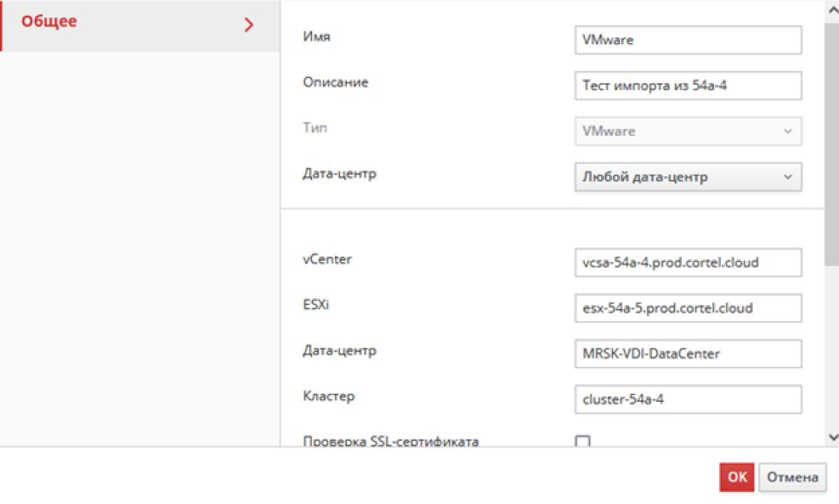Focus the Описание text field
This screenshot has height=504, width=839.
pos(687,86)
